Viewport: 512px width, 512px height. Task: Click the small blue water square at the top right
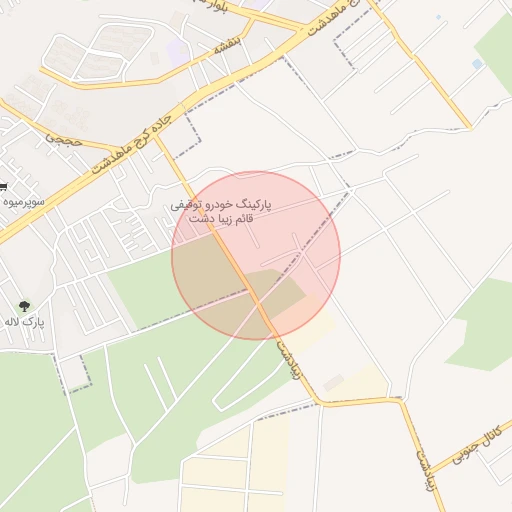click(438, 17)
